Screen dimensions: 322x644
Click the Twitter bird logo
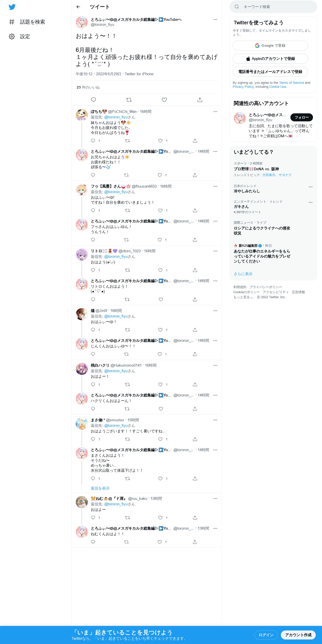click(x=12, y=7)
